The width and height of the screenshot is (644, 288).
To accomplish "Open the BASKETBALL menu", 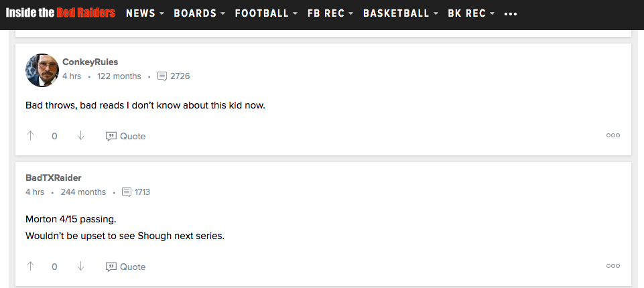I will 401,13.
